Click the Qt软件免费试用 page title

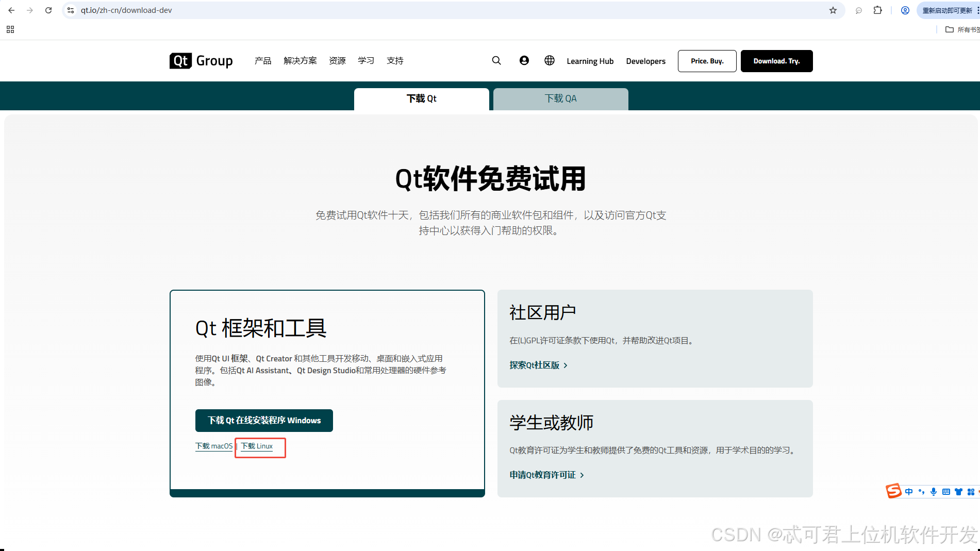[x=490, y=179]
